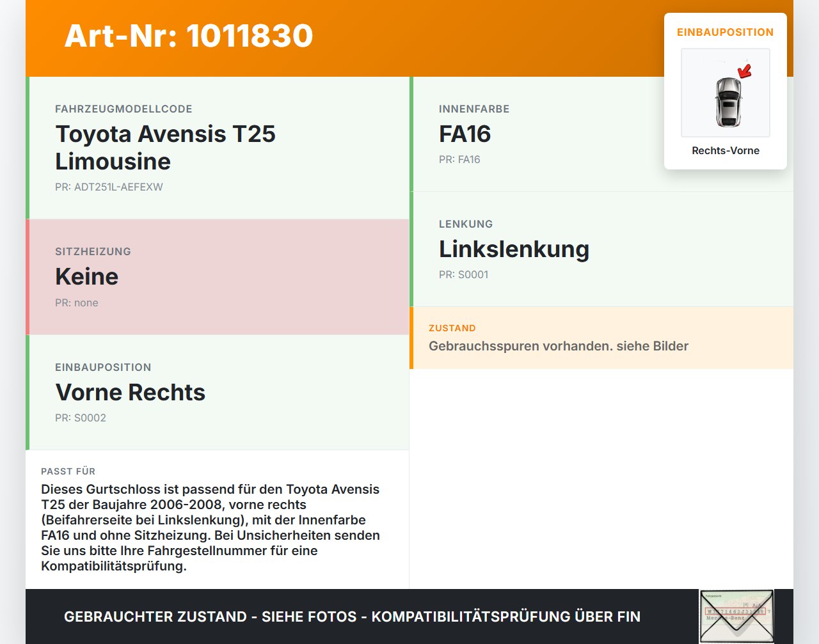Screen dimensions: 819x644
Task: Click PR: none text
Action: tap(77, 302)
